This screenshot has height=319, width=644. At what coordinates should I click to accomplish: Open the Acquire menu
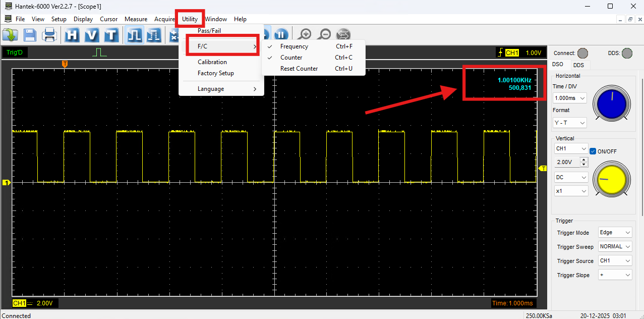point(165,19)
